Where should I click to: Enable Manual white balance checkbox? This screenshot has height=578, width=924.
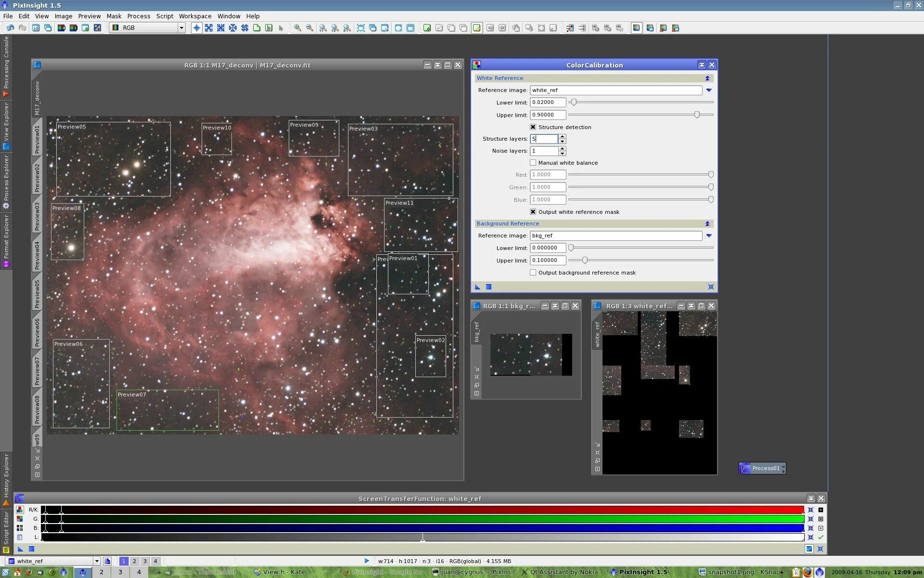[x=533, y=163]
